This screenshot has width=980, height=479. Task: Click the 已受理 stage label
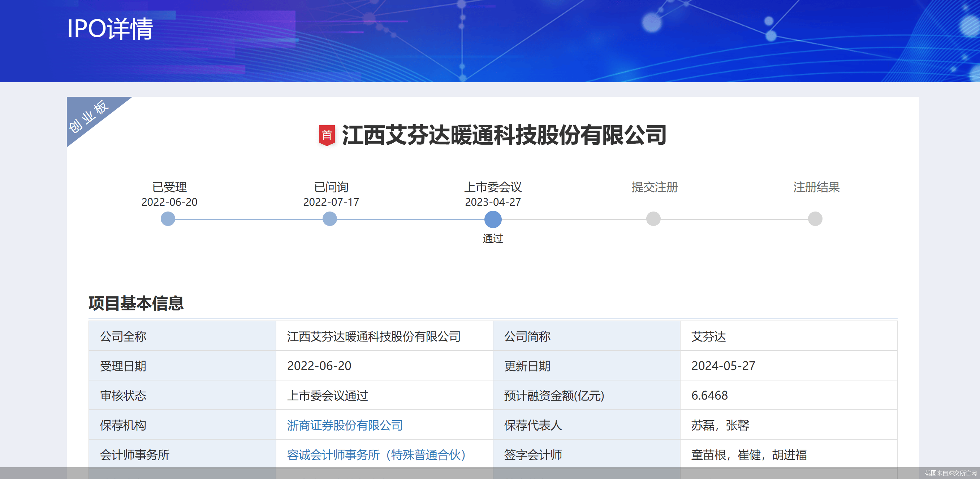point(169,187)
